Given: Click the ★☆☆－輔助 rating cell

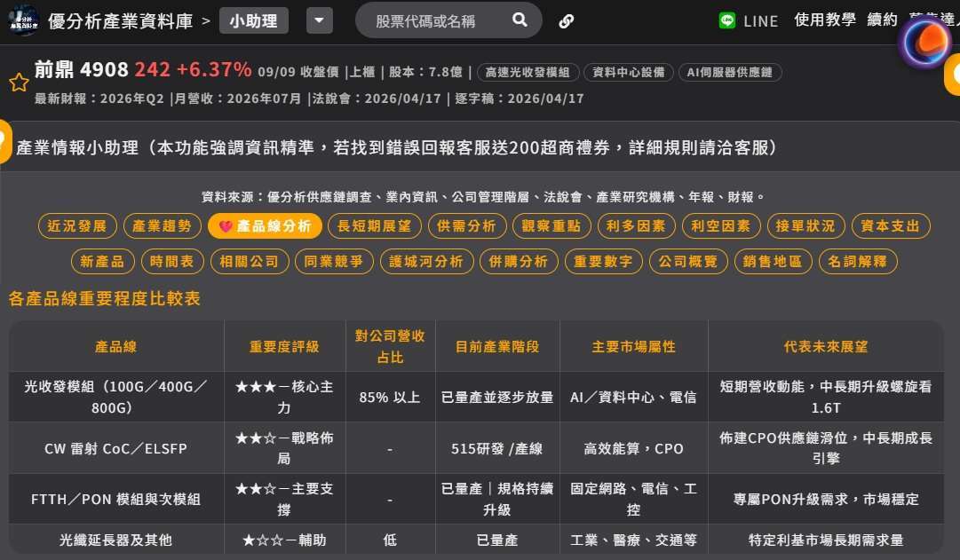Looking at the screenshot, I should 284,540.
